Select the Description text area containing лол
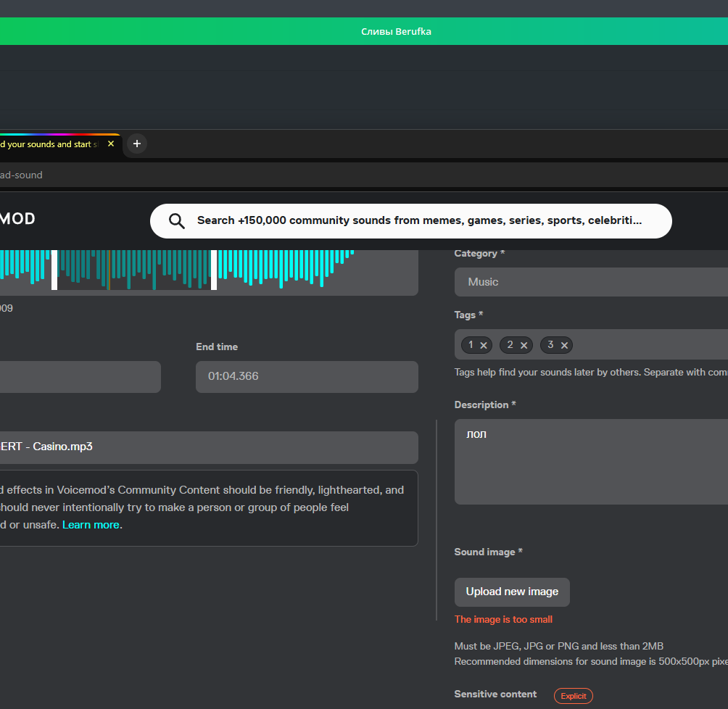This screenshot has height=709, width=728. pyautogui.click(x=591, y=461)
